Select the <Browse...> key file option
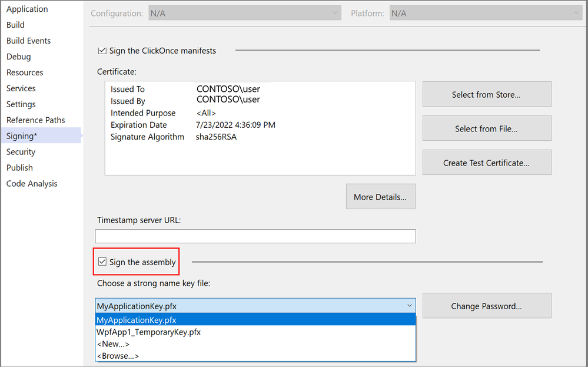The width and height of the screenshot is (588, 367). point(255,356)
